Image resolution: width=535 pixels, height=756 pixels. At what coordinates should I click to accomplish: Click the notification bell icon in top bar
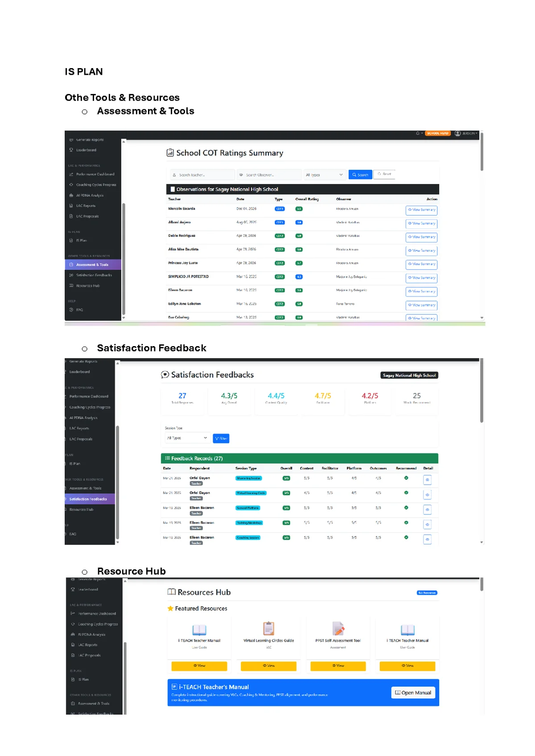418,133
